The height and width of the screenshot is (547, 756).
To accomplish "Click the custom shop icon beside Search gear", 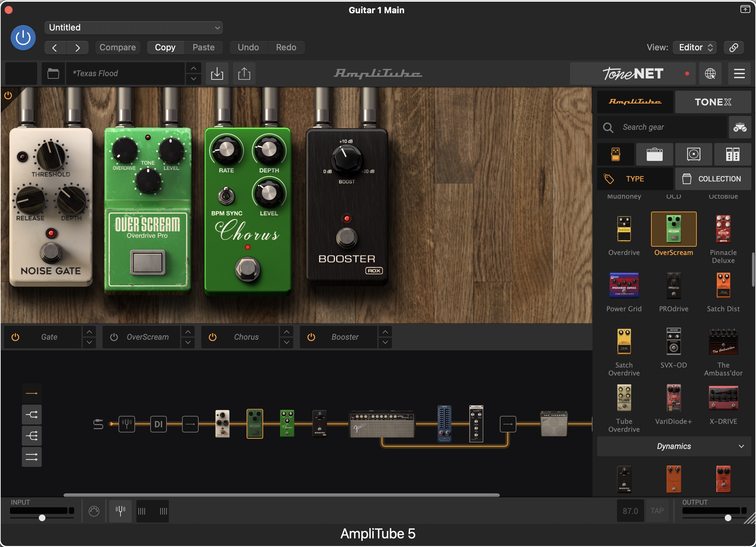I will coord(740,127).
